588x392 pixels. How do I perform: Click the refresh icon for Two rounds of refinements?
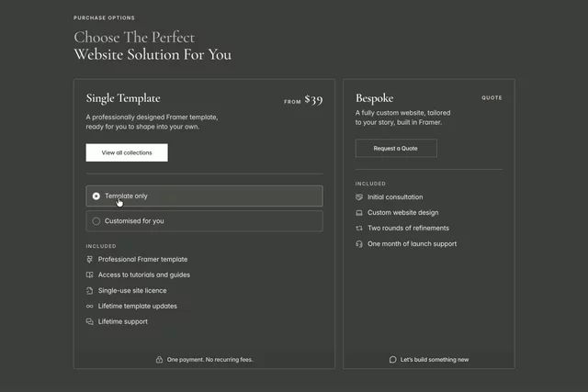(x=359, y=229)
